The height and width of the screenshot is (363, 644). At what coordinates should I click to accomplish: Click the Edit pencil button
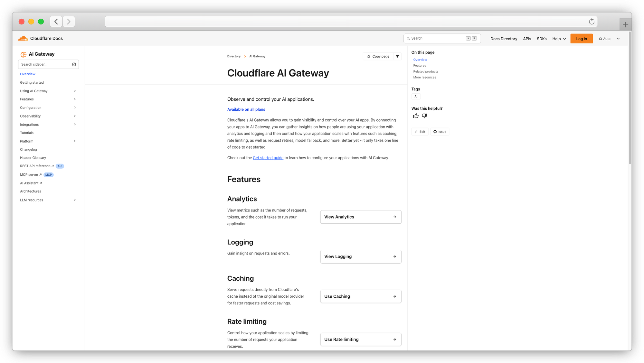coord(420,132)
